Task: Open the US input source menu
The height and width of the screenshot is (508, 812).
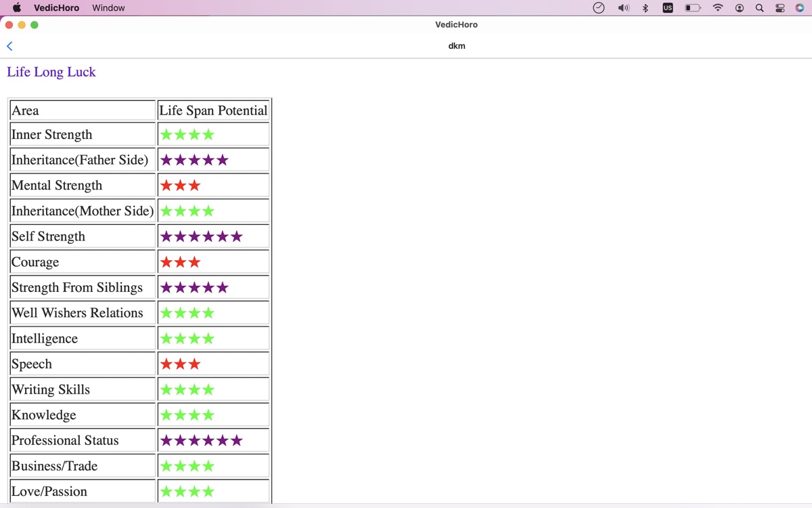Action: (668, 8)
